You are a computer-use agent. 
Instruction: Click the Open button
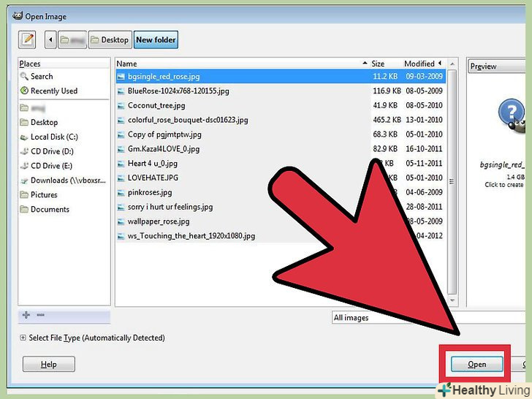click(x=476, y=365)
